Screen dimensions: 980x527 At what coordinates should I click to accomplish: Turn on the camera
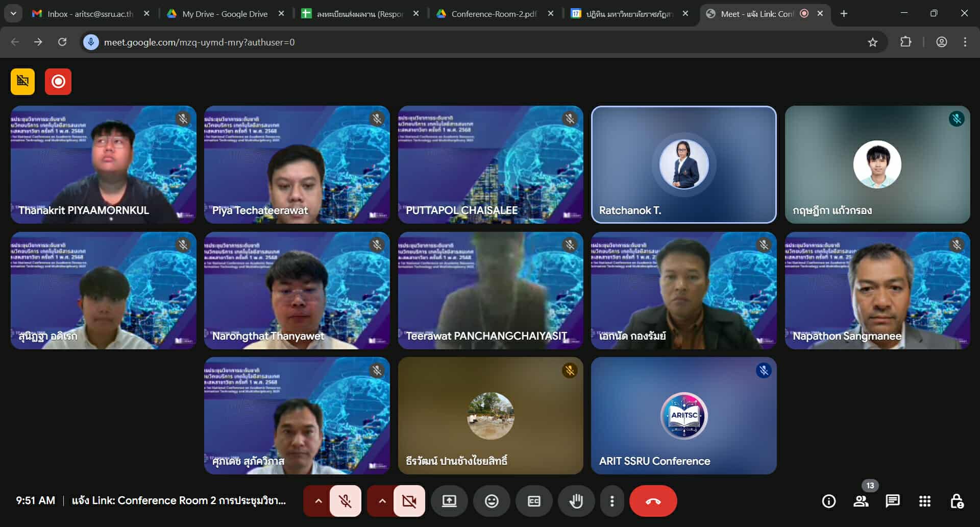(x=409, y=501)
